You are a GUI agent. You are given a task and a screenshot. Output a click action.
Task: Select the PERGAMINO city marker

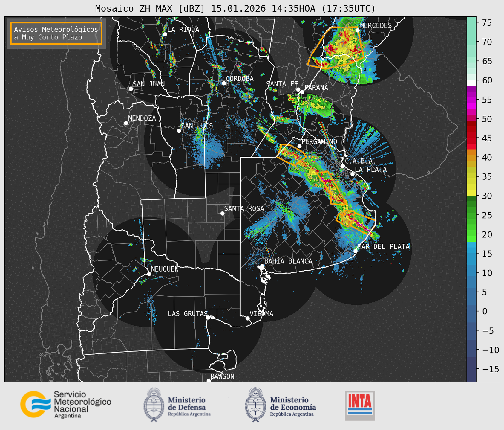(x=299, y=146)
